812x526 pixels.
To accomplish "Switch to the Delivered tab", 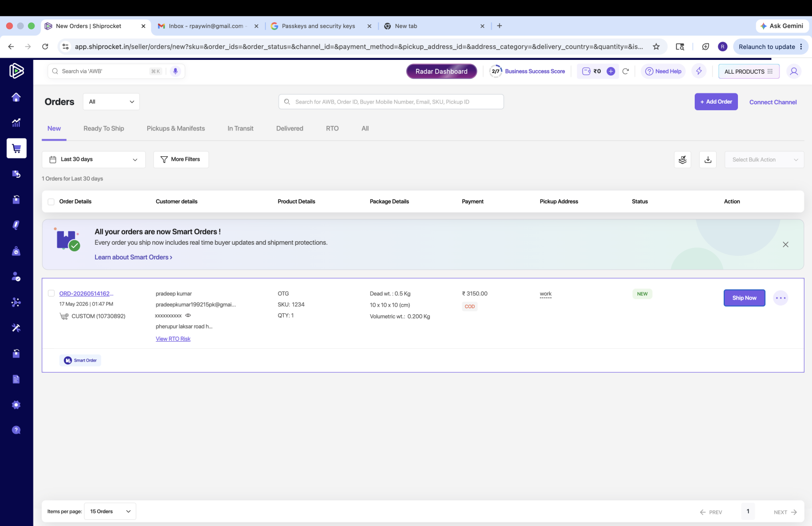I will tap(290, 128).
